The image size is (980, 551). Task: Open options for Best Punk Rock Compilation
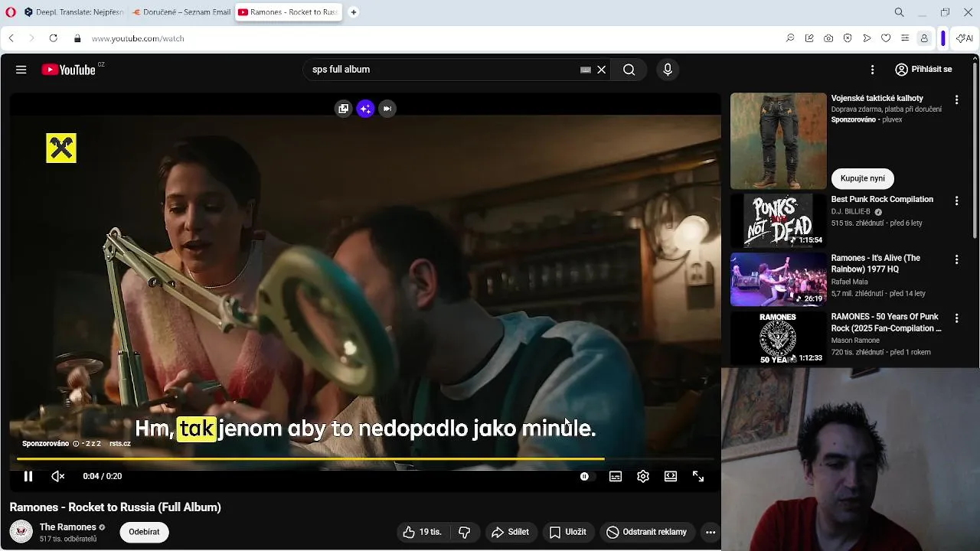[x=956, y=201]
